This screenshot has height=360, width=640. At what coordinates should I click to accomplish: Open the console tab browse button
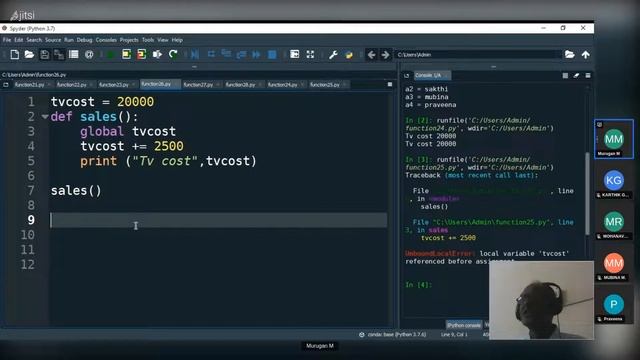coord(407,76)
